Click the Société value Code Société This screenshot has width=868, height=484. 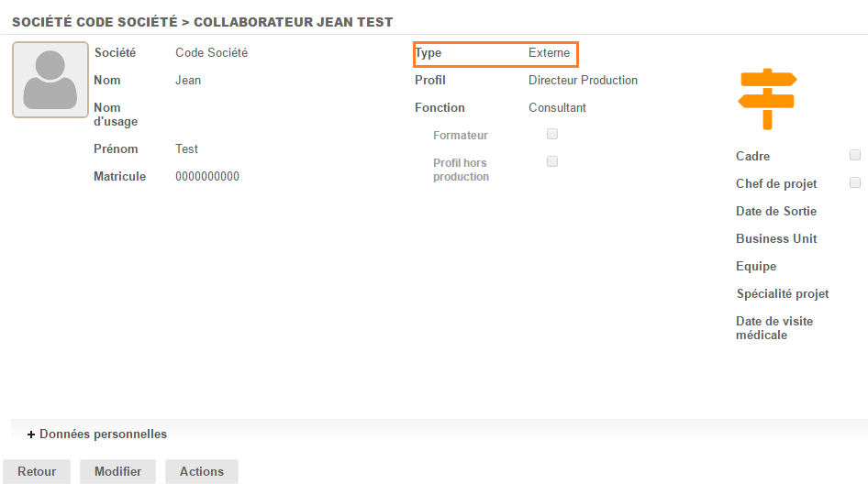[211, 53]
